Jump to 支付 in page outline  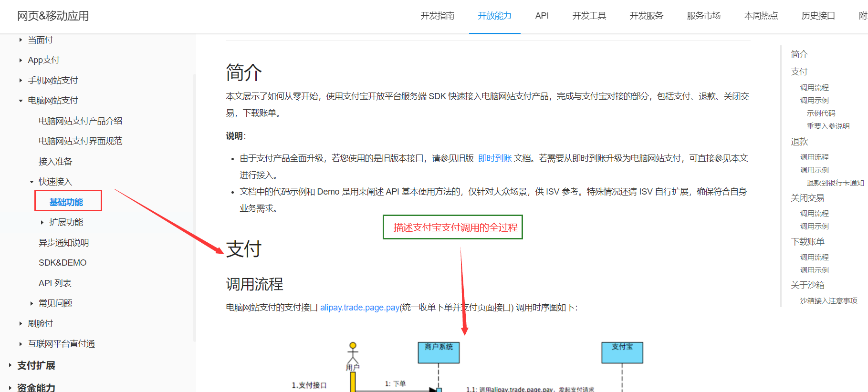click(x=799, y=72)
